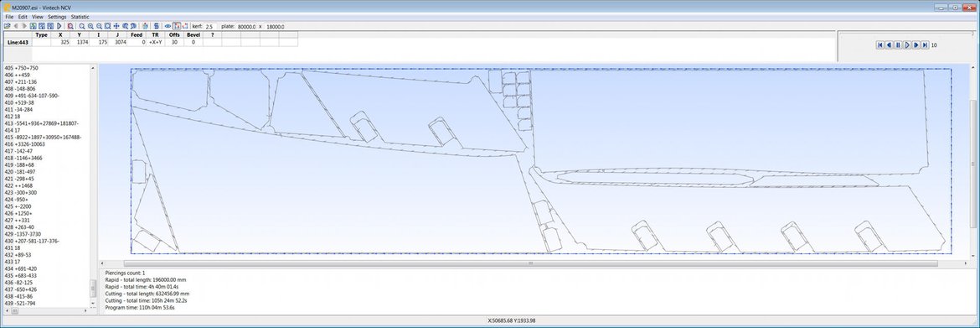The image size is (980, 328).
Task: Open the red search magnifier tool
Action: tap(70, 26)
